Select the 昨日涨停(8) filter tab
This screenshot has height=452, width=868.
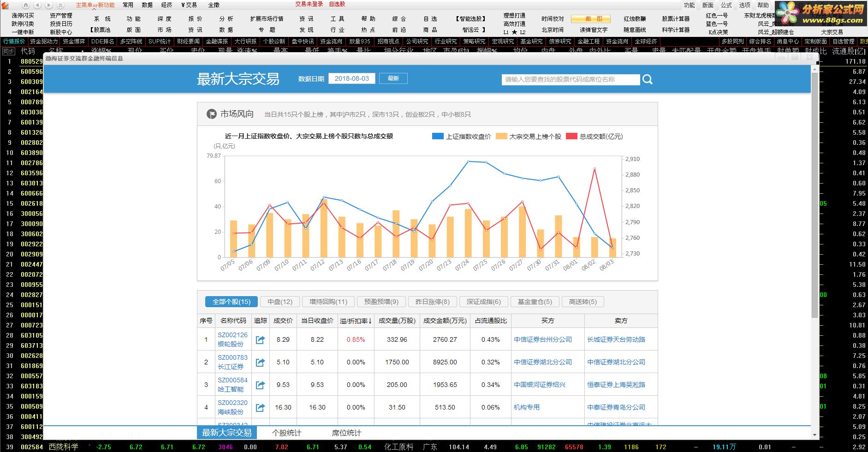pyautogui.click(x=433, y=302)
